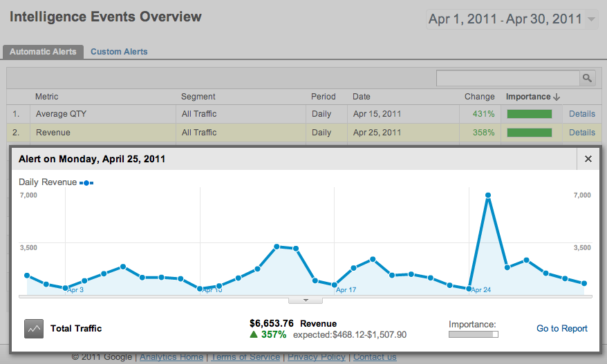Switch to Automatic Alerts tab
607x364 pixels.
43,52
